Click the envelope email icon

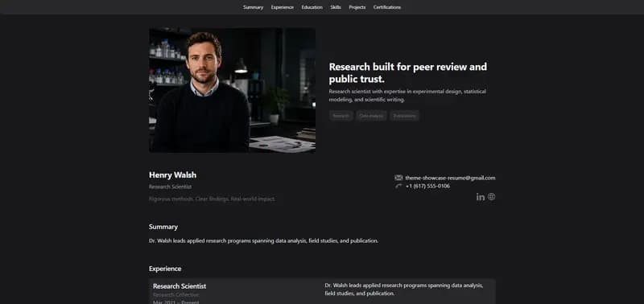click(398, 178)
